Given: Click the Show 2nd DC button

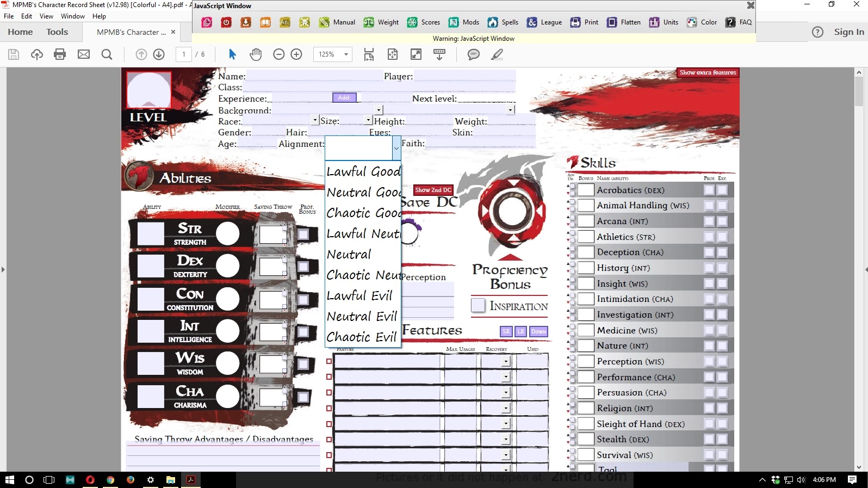Looking at the screenshot, I should click(433, 190).
